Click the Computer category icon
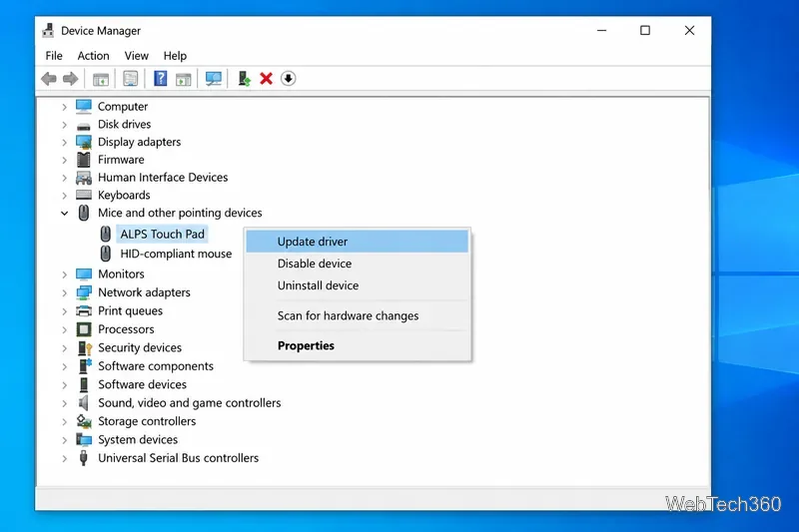The width and height of the screenshot is (799, 532). pos(84,107)
